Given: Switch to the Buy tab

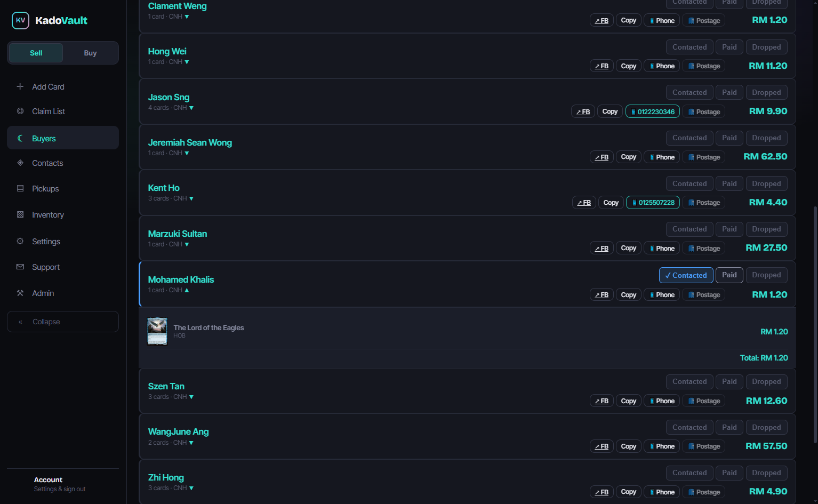Looking at the screenshot, I should (90, 53).
